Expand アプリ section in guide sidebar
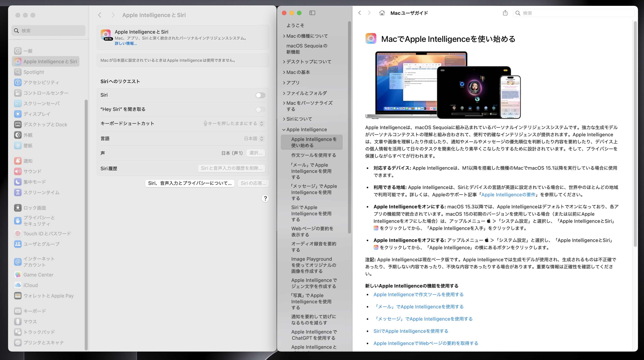 click(284, 83)
